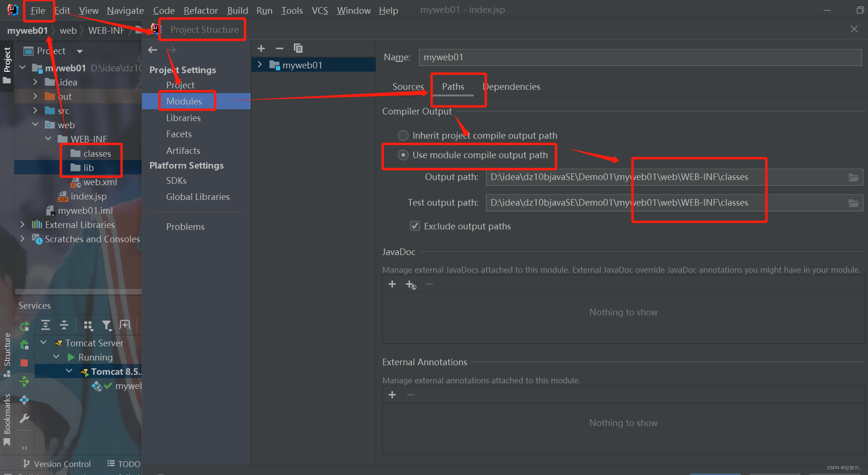Expand the .idea folder
Screen dimensions: 868x475
tap(35, 82)
